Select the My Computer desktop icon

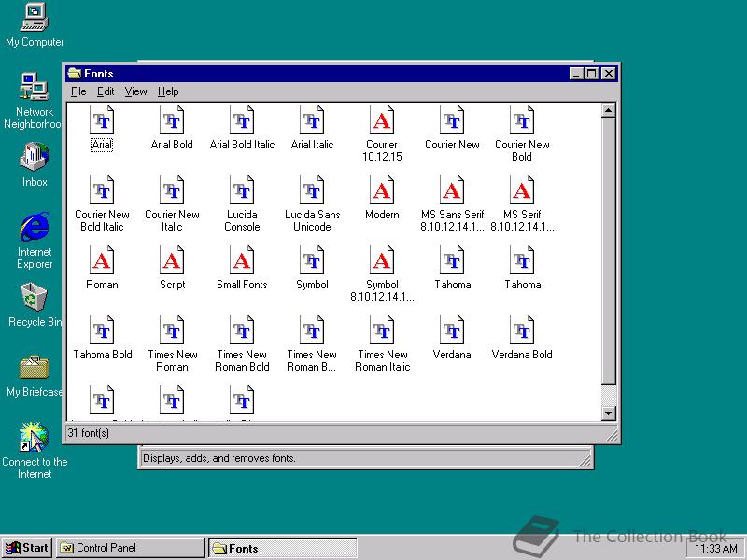(x=35, y=25)
